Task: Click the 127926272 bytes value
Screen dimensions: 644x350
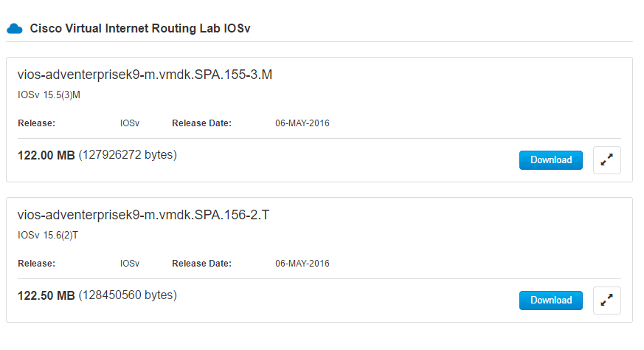Action: tap(128, 155)
